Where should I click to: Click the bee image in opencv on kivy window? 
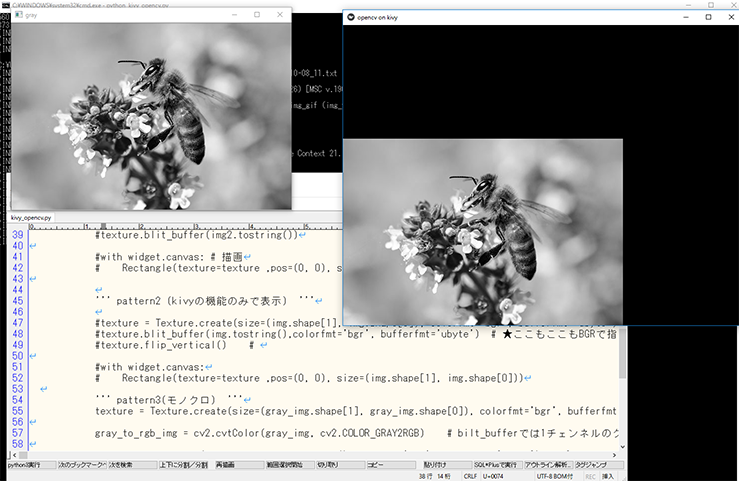tap(483, 232)
